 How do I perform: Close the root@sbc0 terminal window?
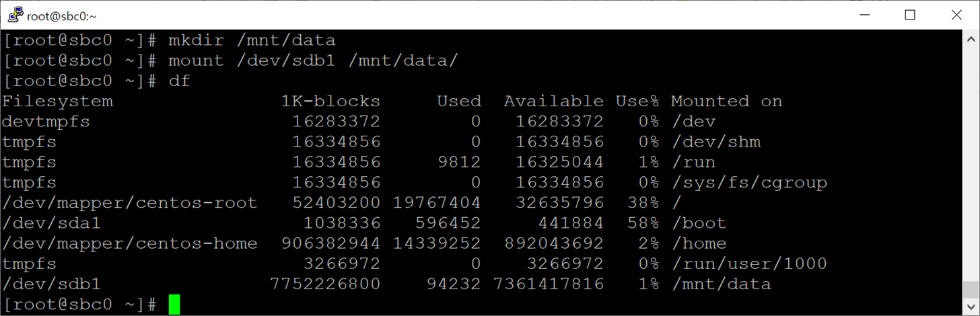(956, 15)
